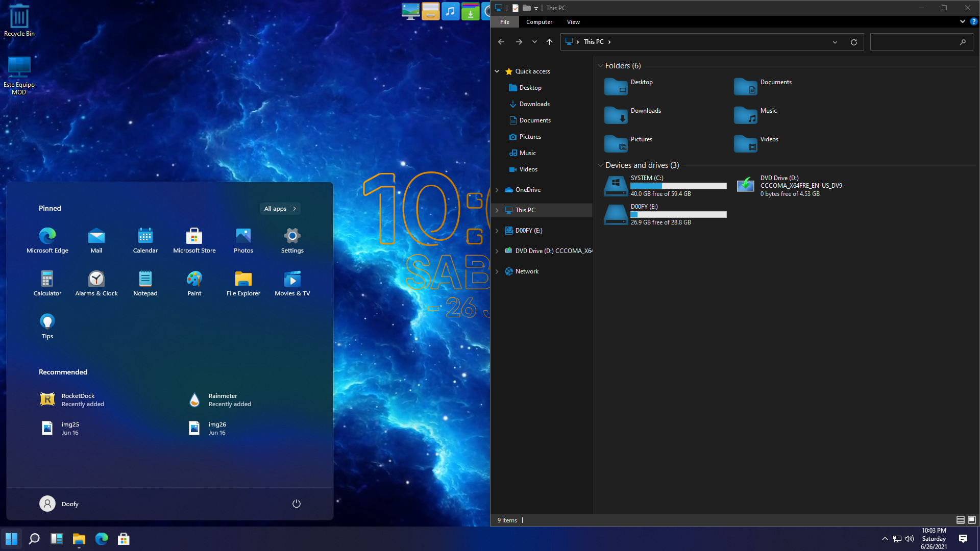This screenshot has width=980, height=551.
Task: Open Photos app in Start menu
Action: (x=243, y=240)
